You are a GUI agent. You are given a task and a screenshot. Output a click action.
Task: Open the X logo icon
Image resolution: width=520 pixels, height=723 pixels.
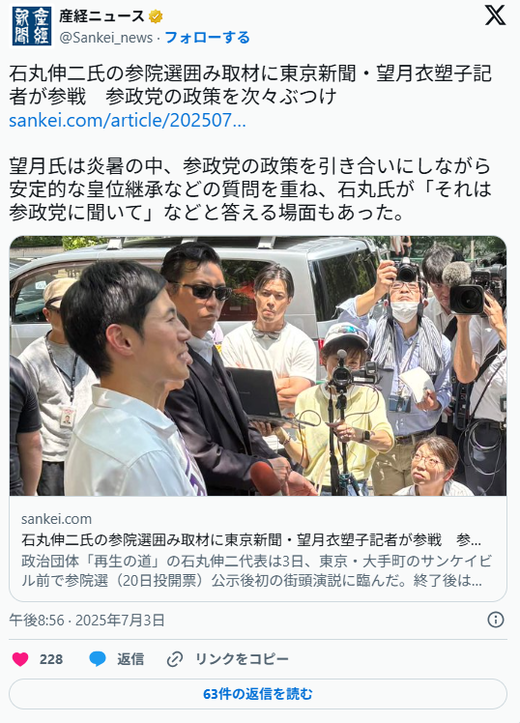pos(495,16)
